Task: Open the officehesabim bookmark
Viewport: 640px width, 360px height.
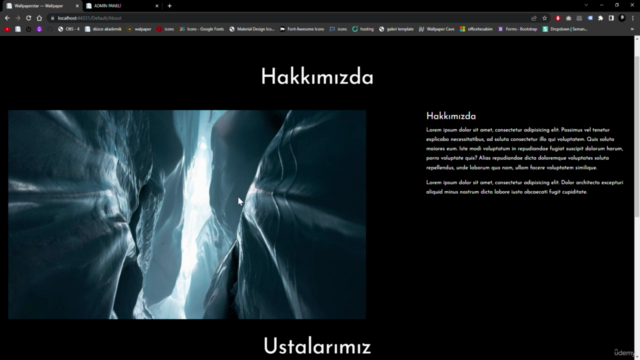Action: point(476,29)
